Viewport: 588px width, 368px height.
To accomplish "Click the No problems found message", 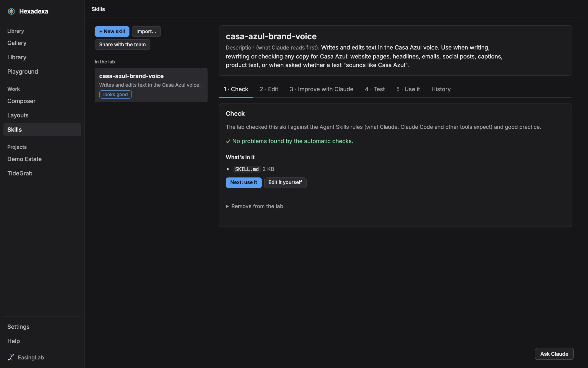I will (x=289, y=141).
